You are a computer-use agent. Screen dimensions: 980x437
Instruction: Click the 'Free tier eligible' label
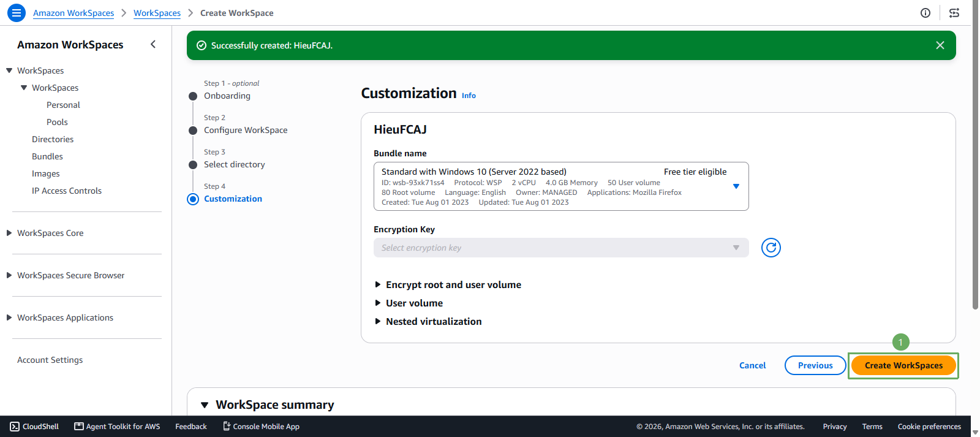coord(695,172)
